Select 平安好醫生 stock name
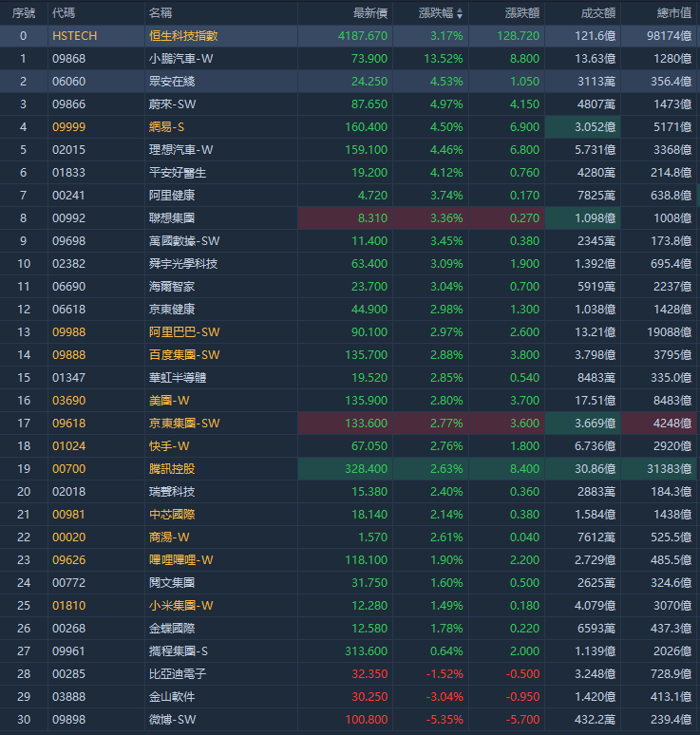700x735 pixels. (178, 173)
